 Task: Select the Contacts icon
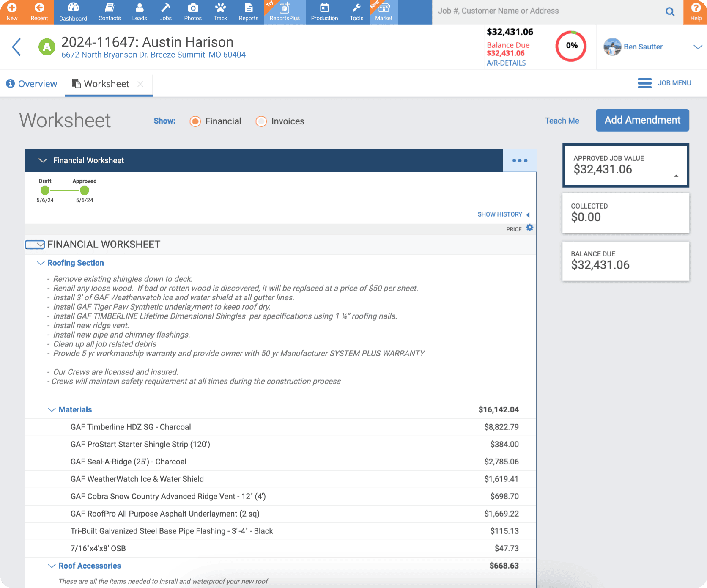pos(110,12)
